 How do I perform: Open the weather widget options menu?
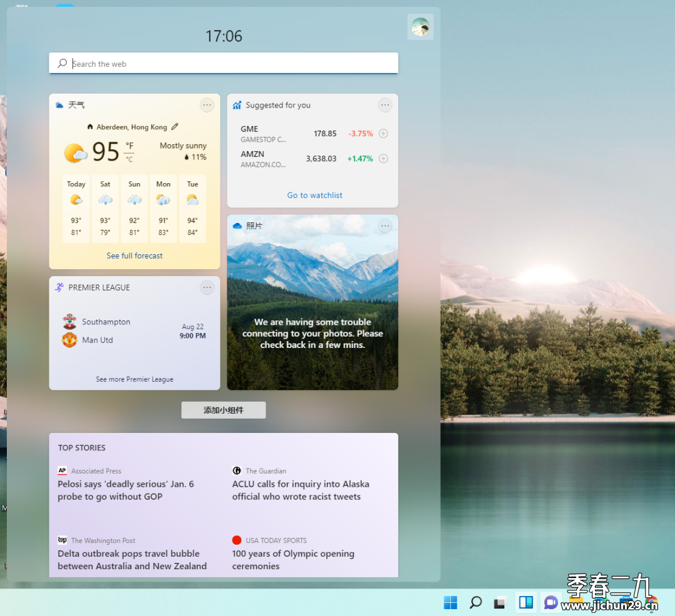click(207, 105)
